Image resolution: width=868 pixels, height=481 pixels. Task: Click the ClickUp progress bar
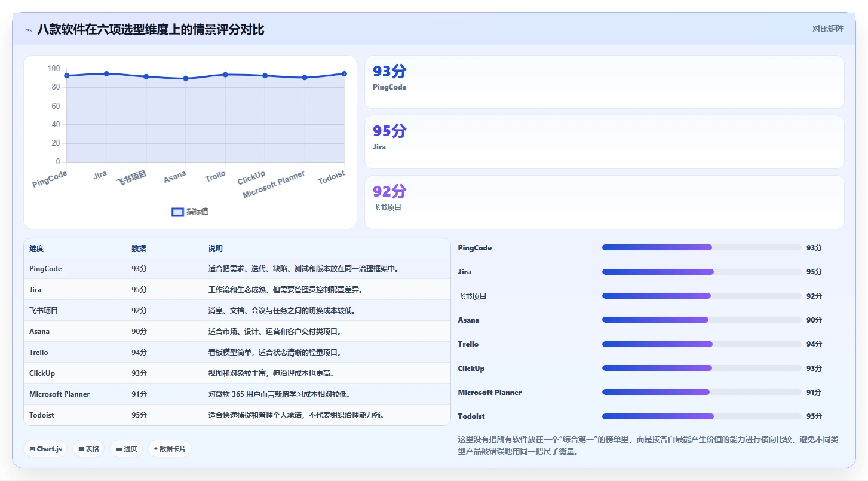coord(701,368)
